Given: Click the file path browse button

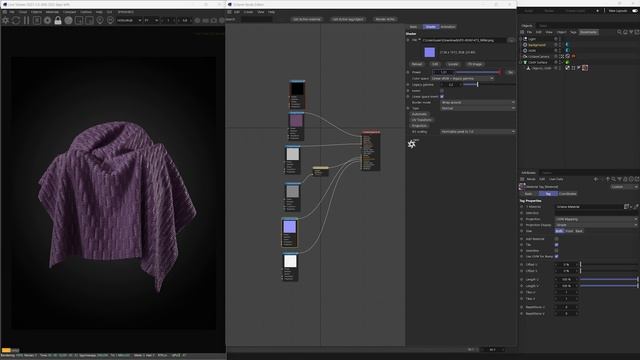Looking at the screenshot, I should (511, 40).
